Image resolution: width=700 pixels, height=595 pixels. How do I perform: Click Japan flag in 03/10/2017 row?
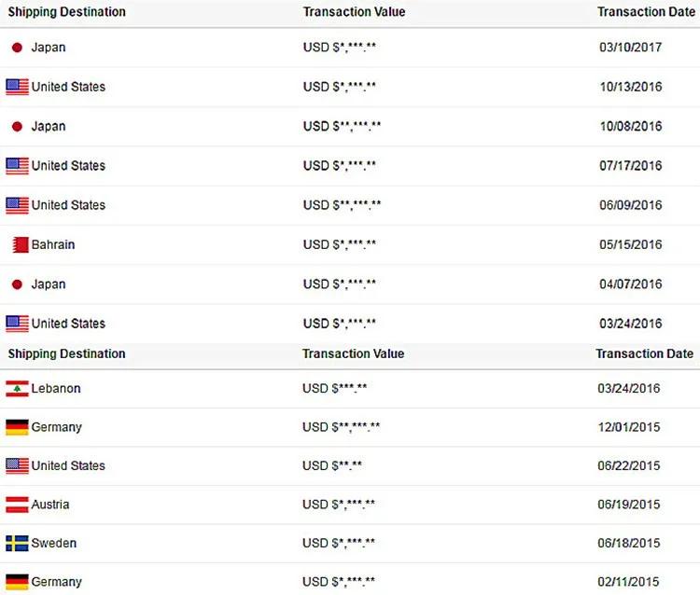[x=17, y=48]
